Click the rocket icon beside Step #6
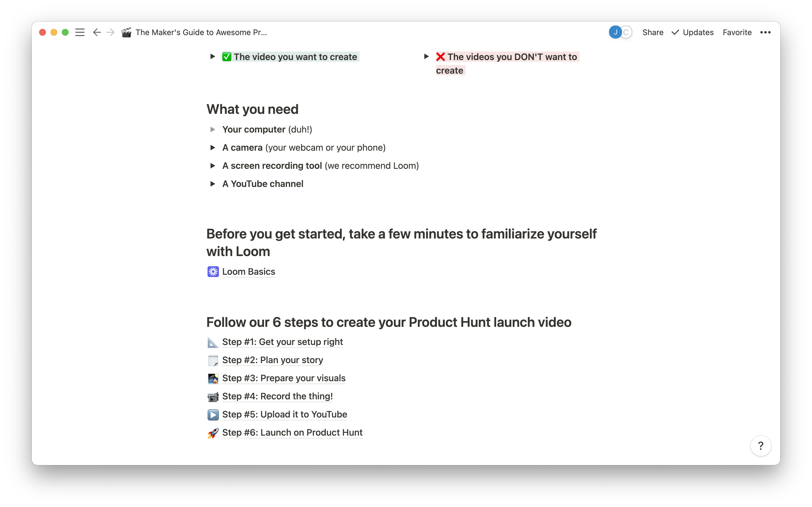Viewport: 812px width, 507px height. coord(213,433)
